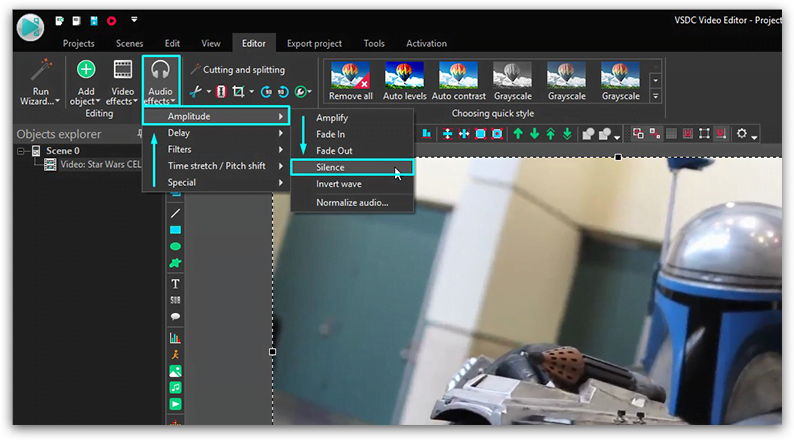Select the line drawing tool

tap(175, 213)
